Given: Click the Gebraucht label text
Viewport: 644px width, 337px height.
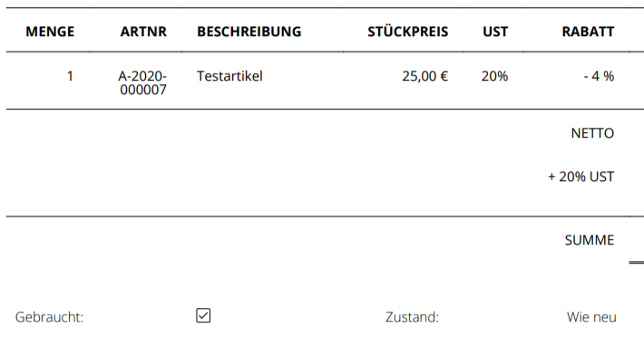Looking at the screenshot, I should (x=49, y=317).
